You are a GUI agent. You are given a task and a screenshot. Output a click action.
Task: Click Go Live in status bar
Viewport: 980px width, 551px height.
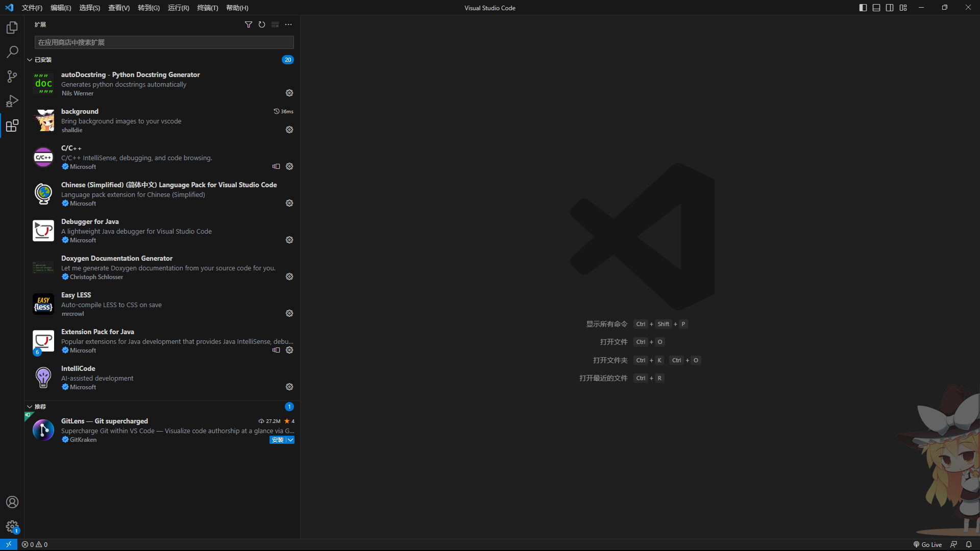(927, 544)
